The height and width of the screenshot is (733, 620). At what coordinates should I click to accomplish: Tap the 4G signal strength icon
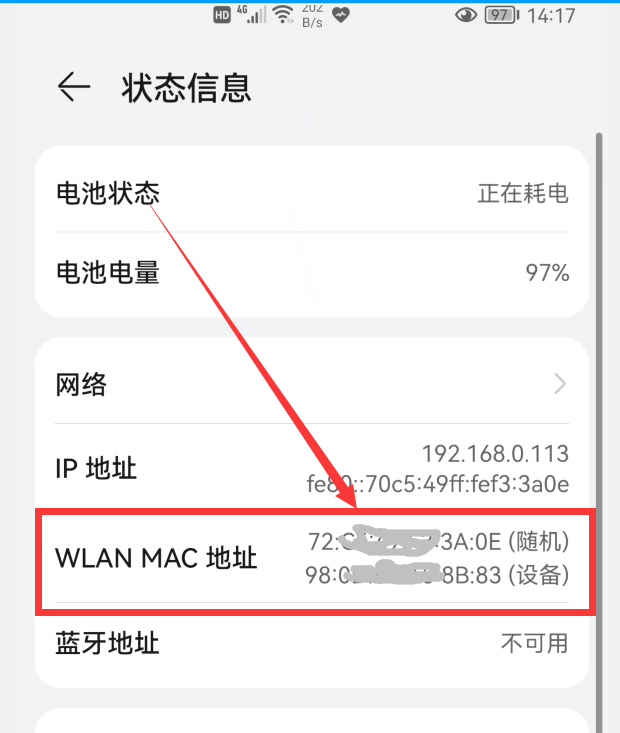(x=251, y=14)
